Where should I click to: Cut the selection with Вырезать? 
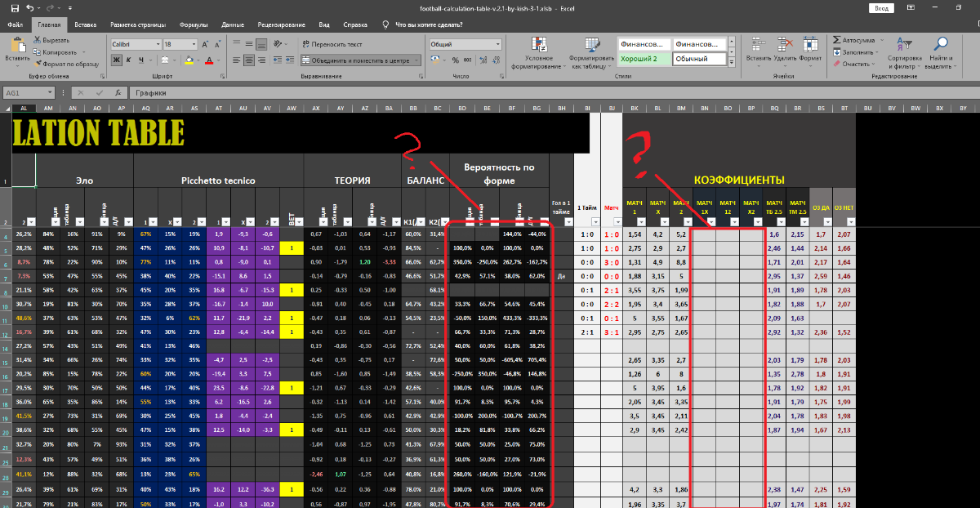pyautogui.click(x=51, y=39)
